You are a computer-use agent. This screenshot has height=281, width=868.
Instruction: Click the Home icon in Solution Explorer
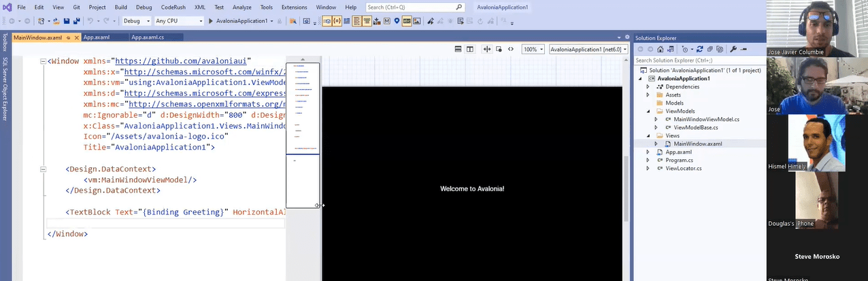point(661,49)
